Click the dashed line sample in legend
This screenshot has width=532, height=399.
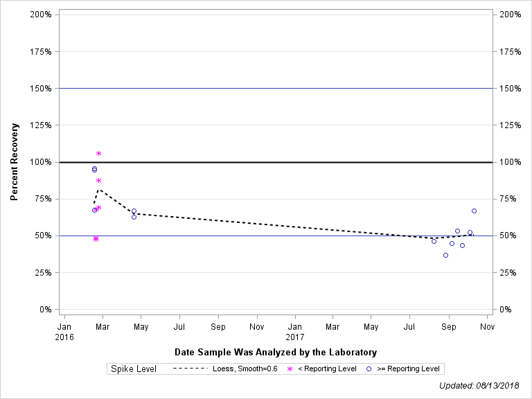click(x=190, y=369)
